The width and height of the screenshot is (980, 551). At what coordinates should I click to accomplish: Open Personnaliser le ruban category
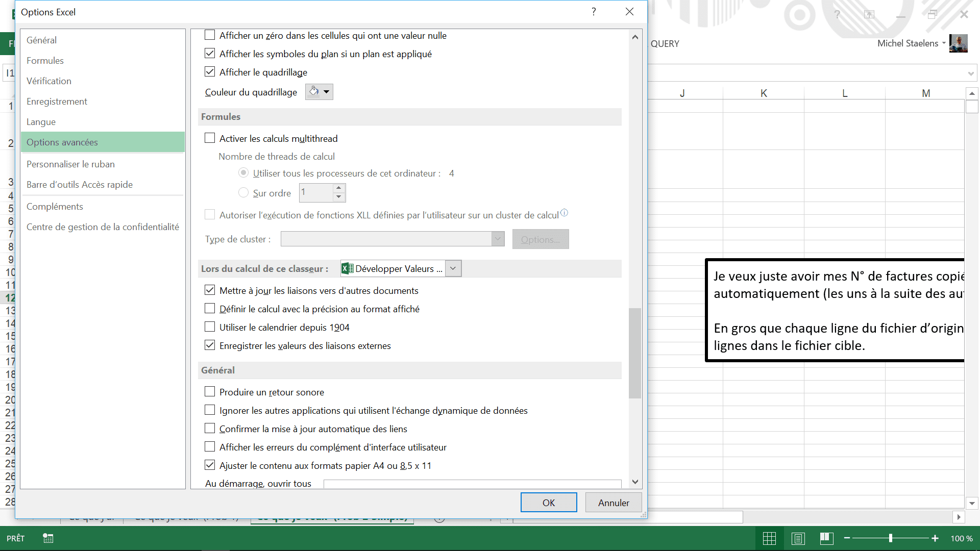(70, 164)
